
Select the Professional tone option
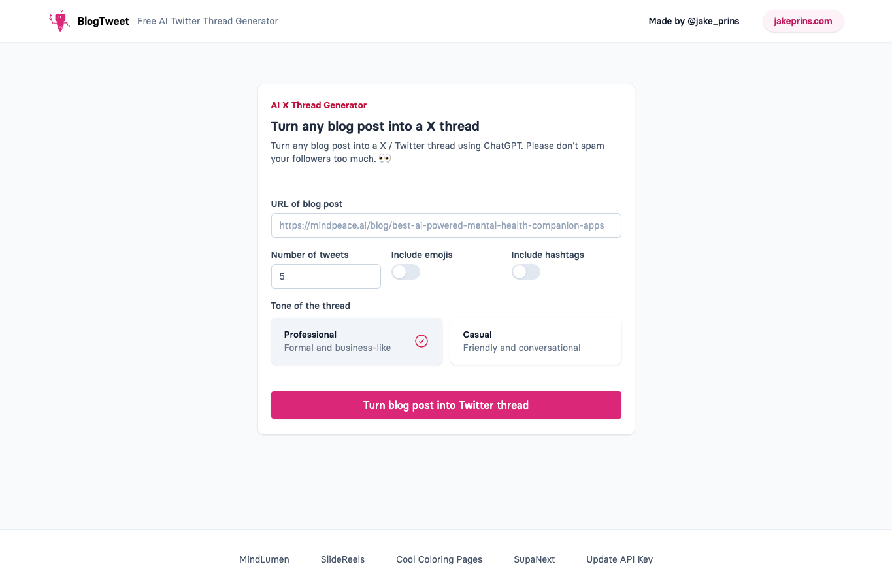tap(357, 341)
